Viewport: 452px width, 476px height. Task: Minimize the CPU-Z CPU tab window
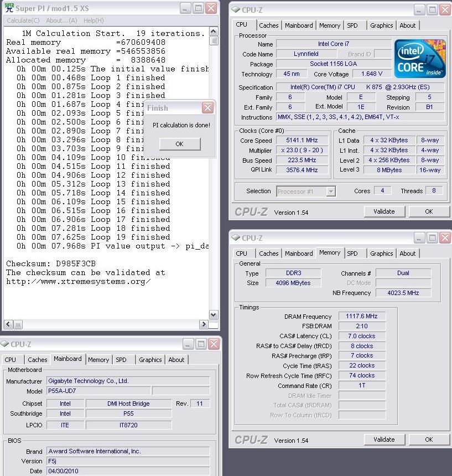[x=419, y=10]
